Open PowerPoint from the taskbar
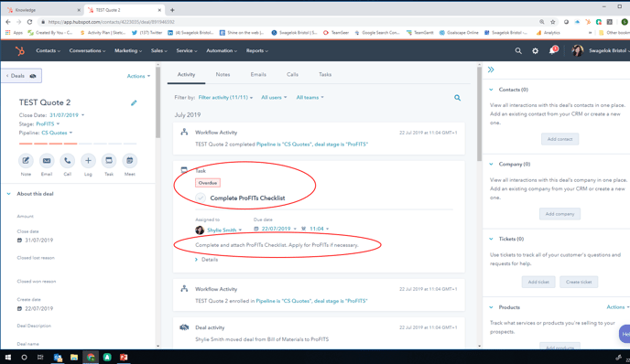This screenshot has width=630, height=364. coord(124,358)
